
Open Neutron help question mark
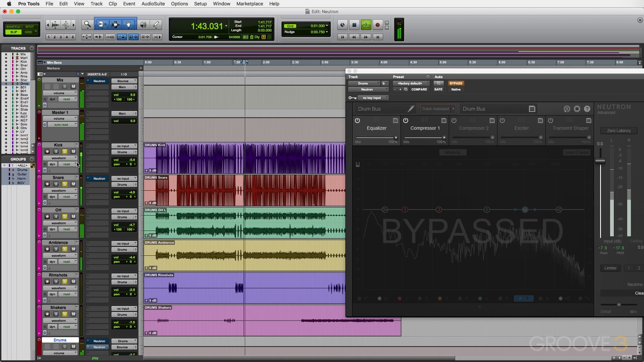click(x=587, y=109)
